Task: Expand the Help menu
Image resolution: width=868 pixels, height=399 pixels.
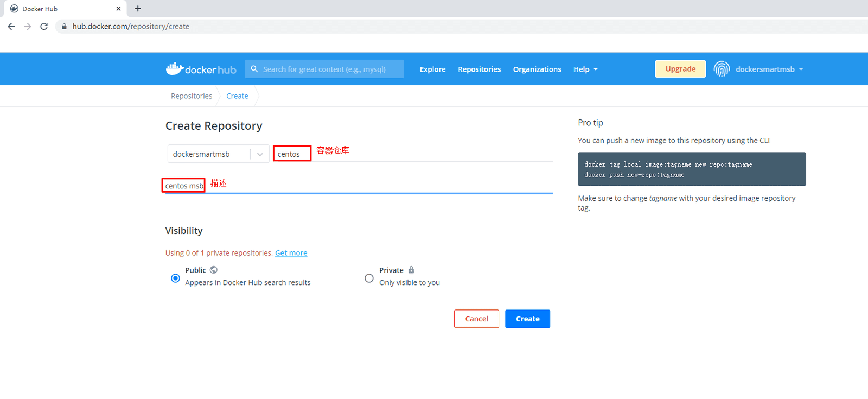Action: 585,69
